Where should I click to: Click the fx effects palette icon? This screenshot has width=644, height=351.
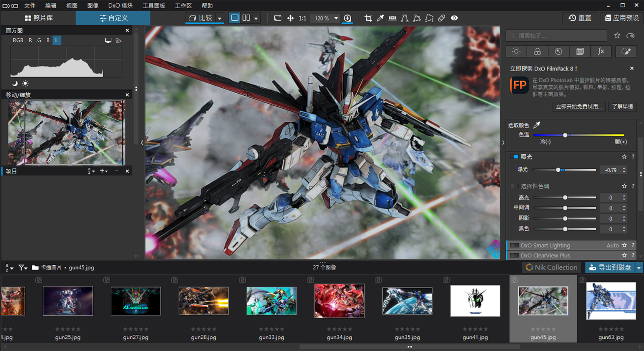[601, 51]
